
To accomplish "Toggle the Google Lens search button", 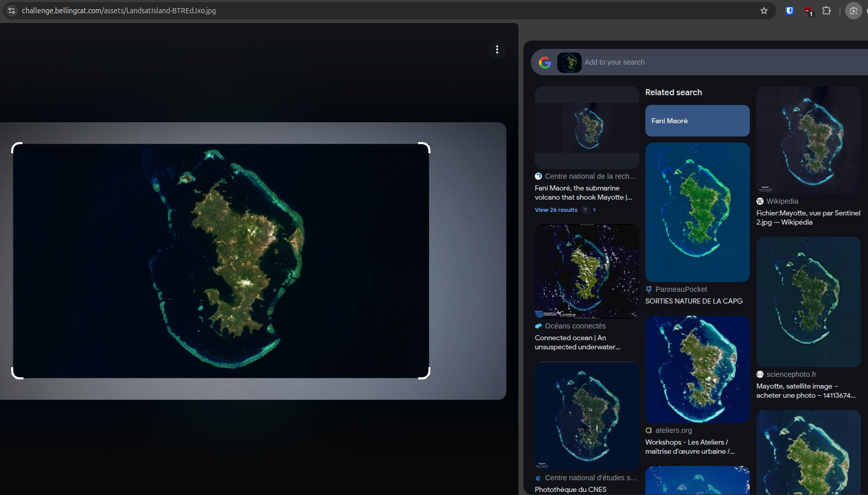I will tap(853, 11).
